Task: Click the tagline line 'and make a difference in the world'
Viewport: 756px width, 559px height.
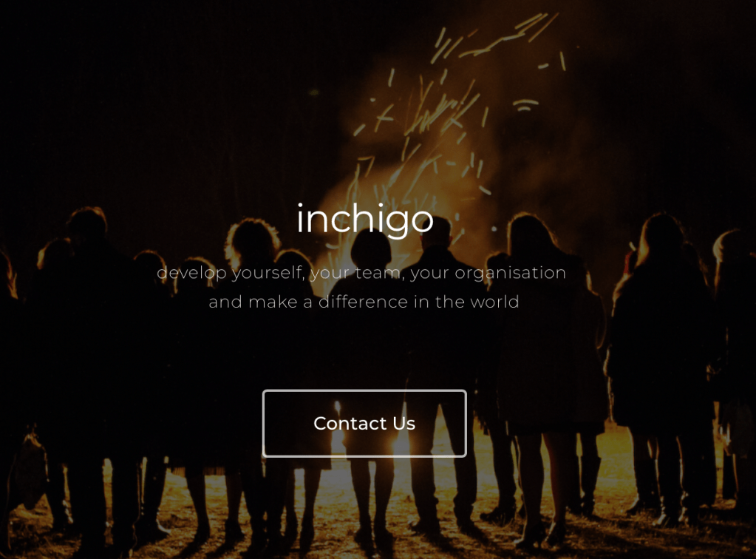Action: click(x=364, y=302)
